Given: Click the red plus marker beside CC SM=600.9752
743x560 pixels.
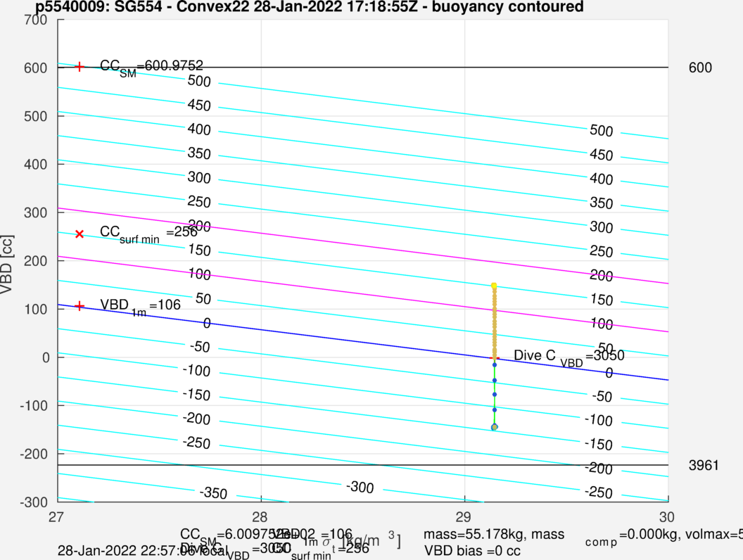Looking at the screenshot, I should click(80, 67).
